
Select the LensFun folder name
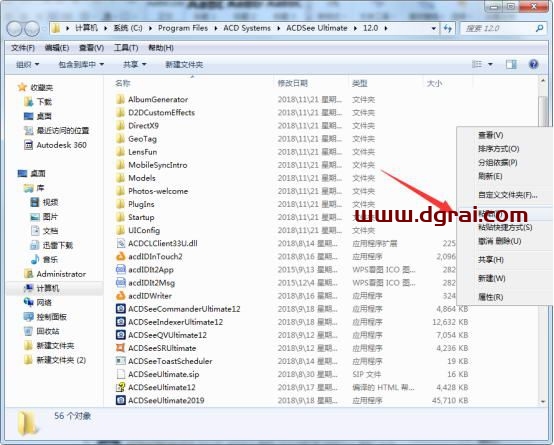point(142,152)
